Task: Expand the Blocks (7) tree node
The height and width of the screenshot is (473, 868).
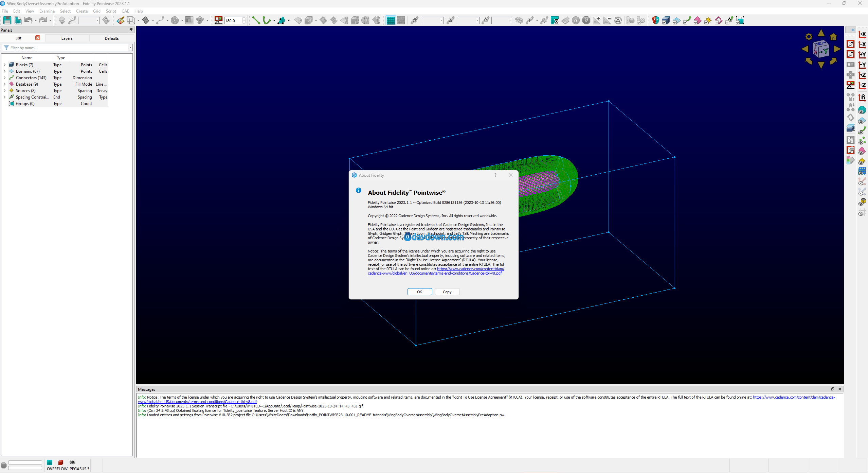Action: 4,65
